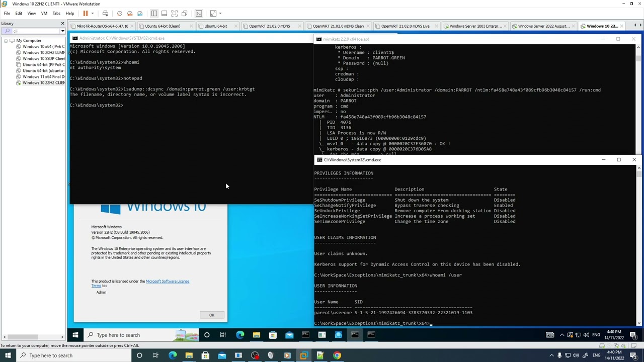
Task: Select Windows 11 x64 Final VM in library
Action: point(43,77)
